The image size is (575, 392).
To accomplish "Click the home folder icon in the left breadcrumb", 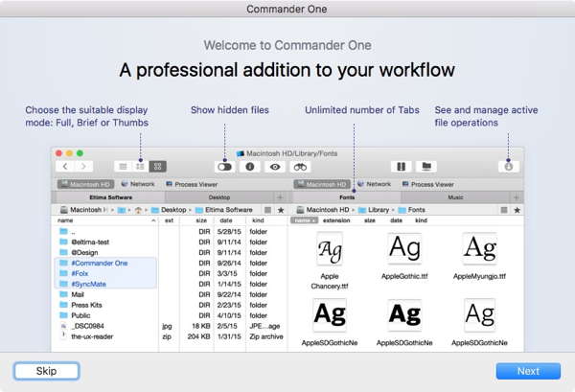I will point(138,210).
